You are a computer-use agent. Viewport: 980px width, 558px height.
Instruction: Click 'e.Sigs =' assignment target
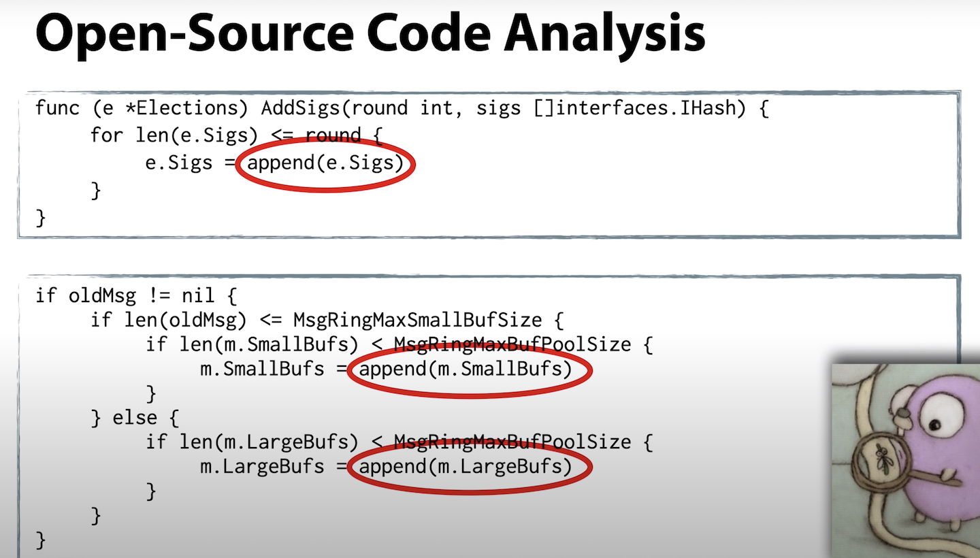pos(189,164)
